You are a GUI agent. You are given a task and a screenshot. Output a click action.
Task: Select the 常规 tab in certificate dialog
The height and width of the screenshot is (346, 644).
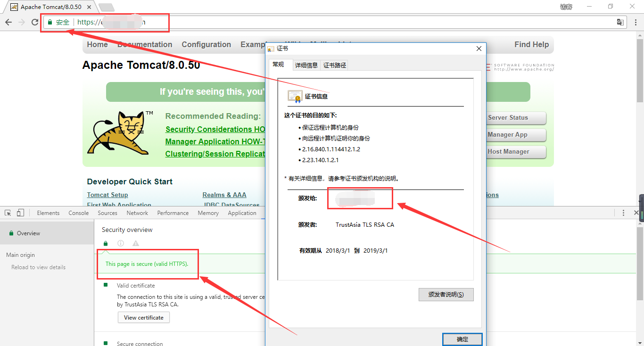278,65
